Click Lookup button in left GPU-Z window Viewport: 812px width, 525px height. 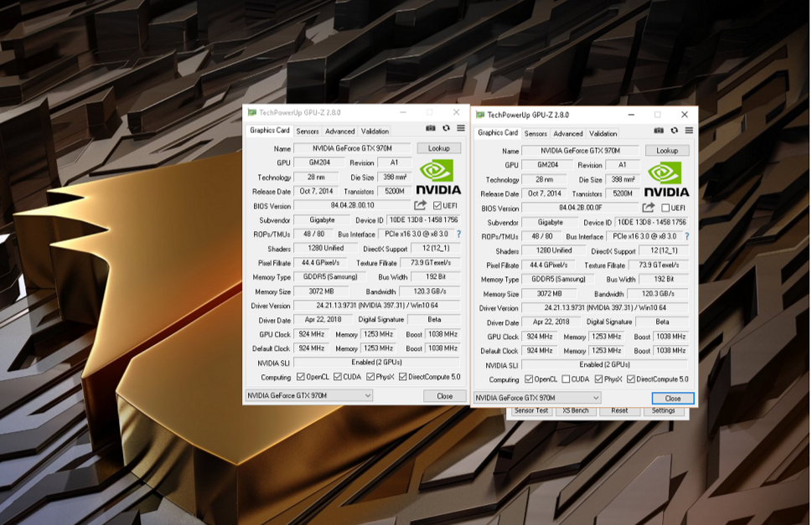(x=438, y=148)
